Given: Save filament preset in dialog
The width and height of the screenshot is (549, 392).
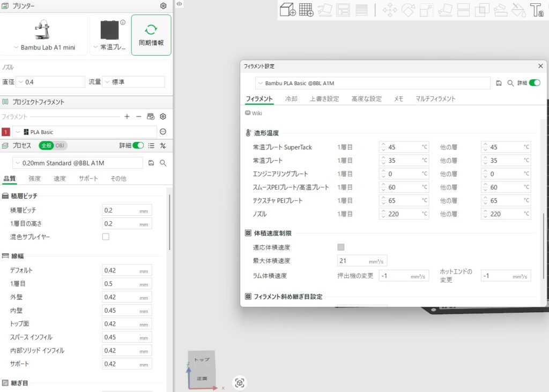Looking at the screenshot, I should pyautogui.click(x=499, y=83).
